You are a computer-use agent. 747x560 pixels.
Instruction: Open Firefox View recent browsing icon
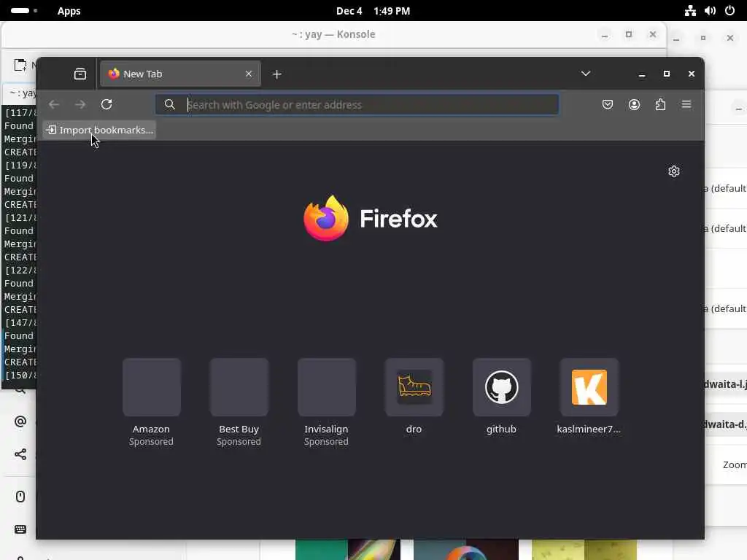pos(80,74)
